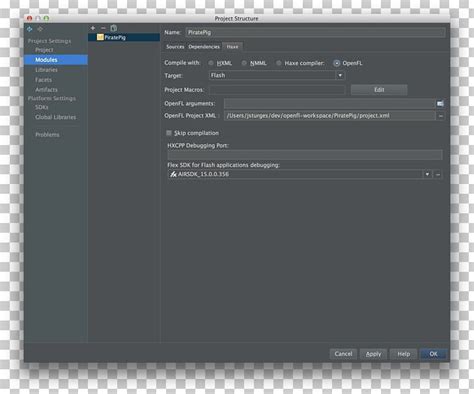Open SDKs platform settings
Image resolution: width=474 pixels, height=394 pixels.
pyautogui.click(x=42, y=107)
